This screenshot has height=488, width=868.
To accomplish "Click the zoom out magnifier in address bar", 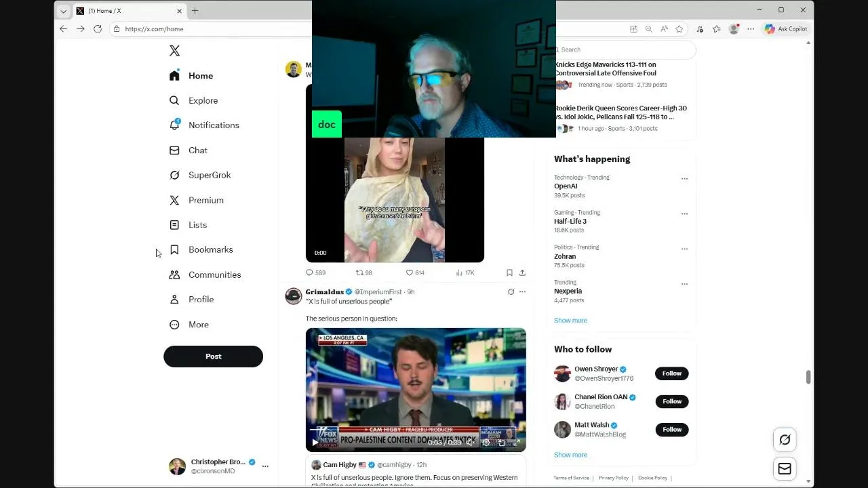I will (x=649, y=29).
